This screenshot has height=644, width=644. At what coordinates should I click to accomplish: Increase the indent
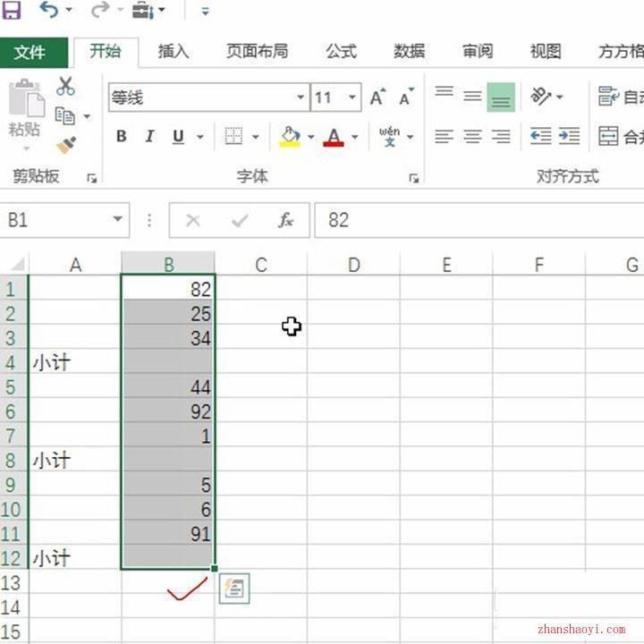point(569,136)
